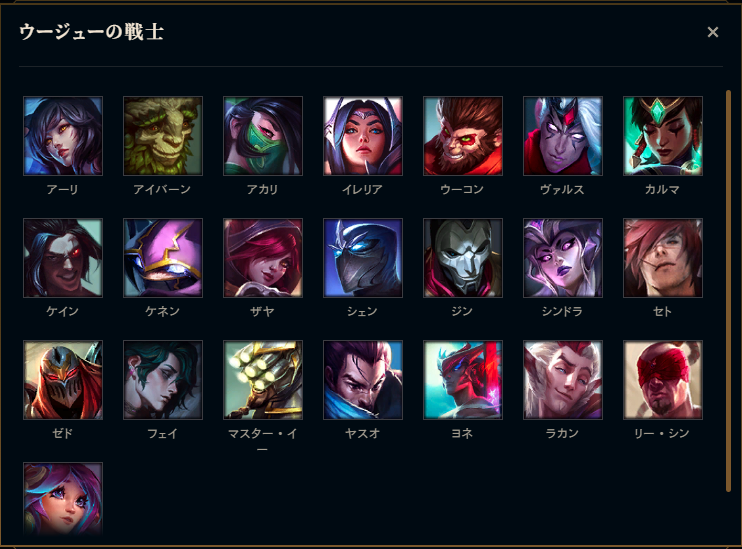Click the カルマ champion icon
This screenshot has height=549, width=742.
663,136
